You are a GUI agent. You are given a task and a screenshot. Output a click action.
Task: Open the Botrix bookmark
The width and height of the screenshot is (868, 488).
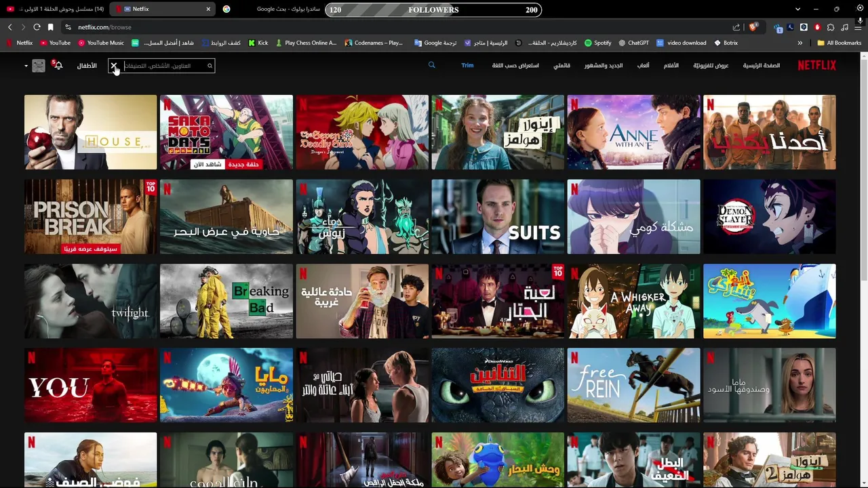(726, 43)
